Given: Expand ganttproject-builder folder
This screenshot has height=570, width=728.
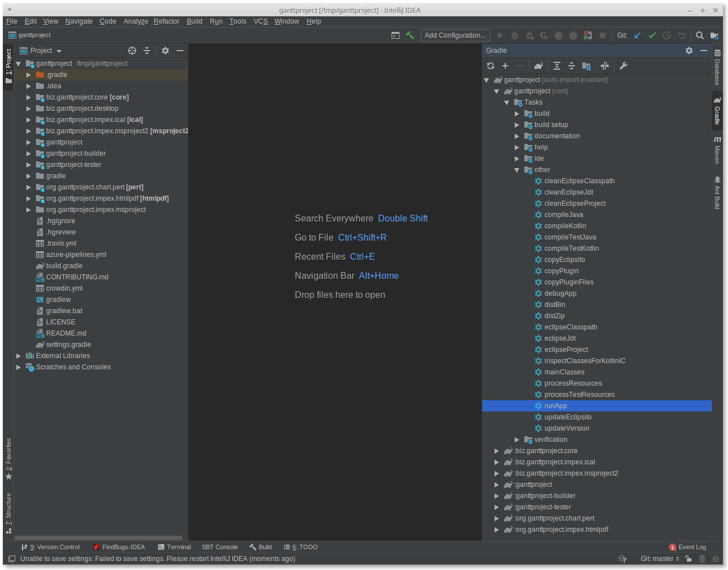Looking at the screenshot, I should point(29,153).
